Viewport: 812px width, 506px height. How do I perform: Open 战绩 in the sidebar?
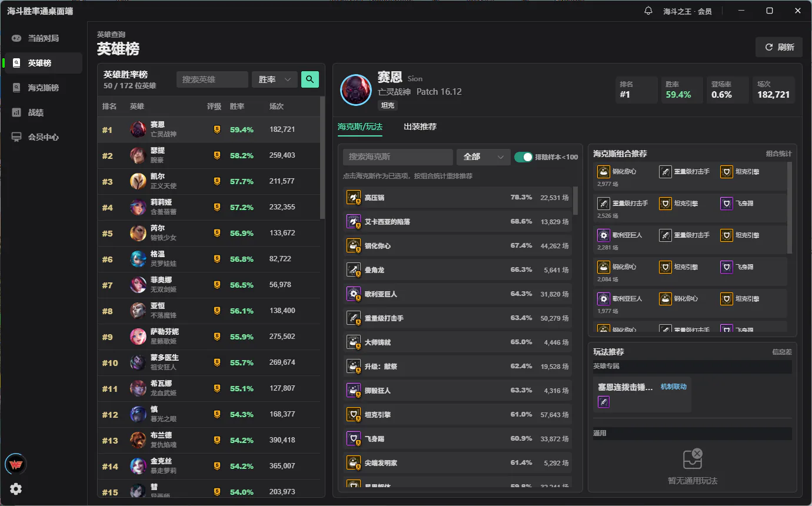pos(43,112)
